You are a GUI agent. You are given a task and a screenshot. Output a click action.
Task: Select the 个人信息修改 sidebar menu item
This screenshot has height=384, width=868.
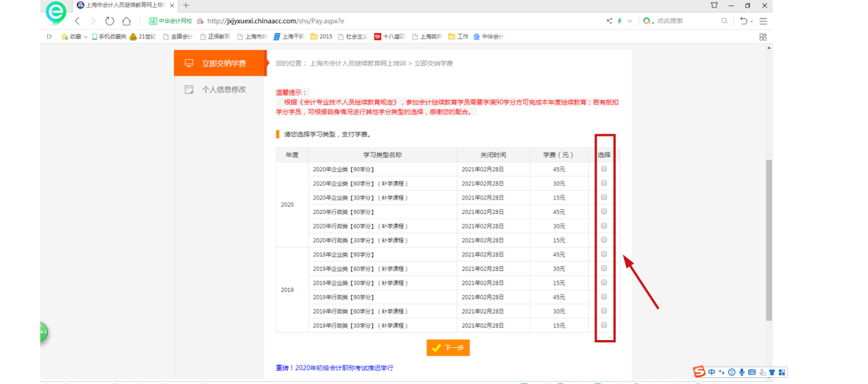[219, 89]
